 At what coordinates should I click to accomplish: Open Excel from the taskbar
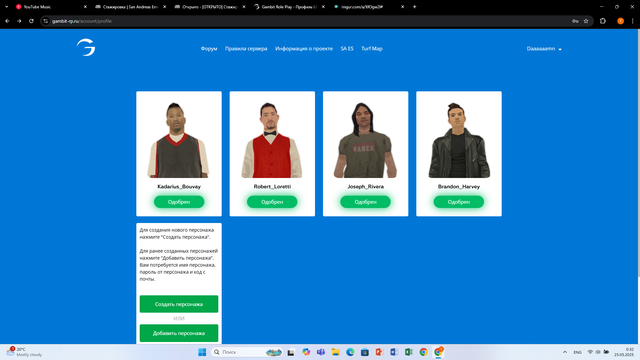(x=409, y=352)
